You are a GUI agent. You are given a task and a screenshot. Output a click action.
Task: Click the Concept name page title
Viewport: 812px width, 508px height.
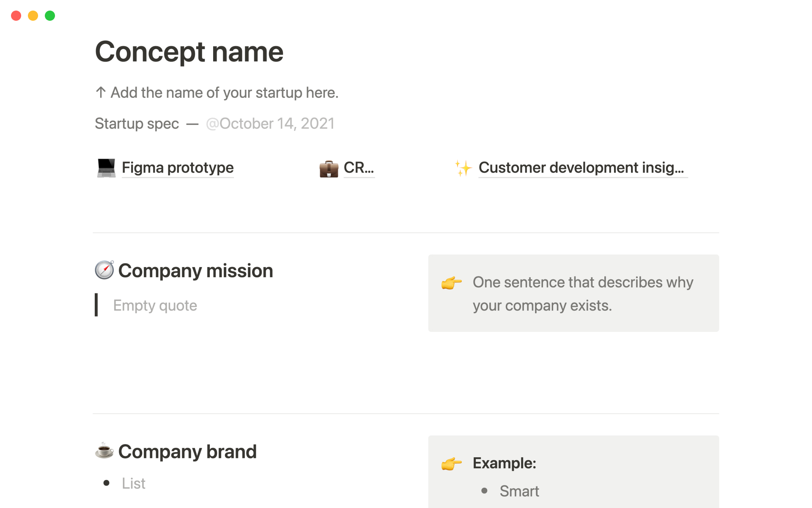189,52
